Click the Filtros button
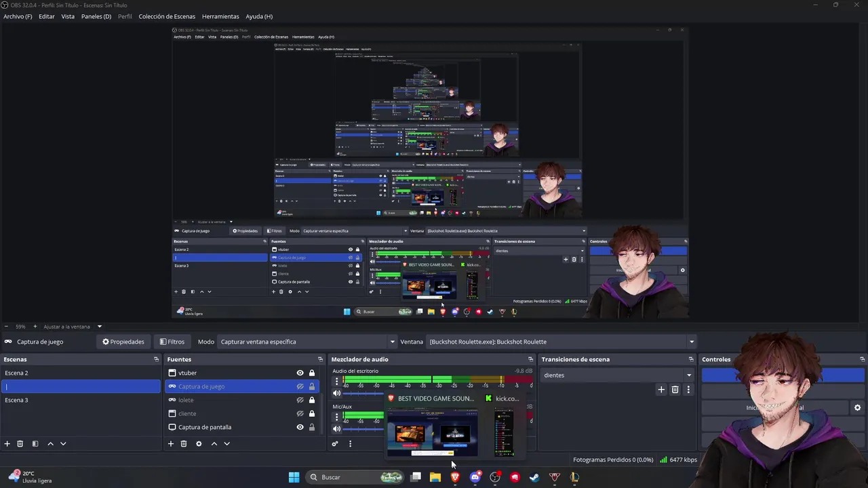868x488 pixels. [172, 342]
